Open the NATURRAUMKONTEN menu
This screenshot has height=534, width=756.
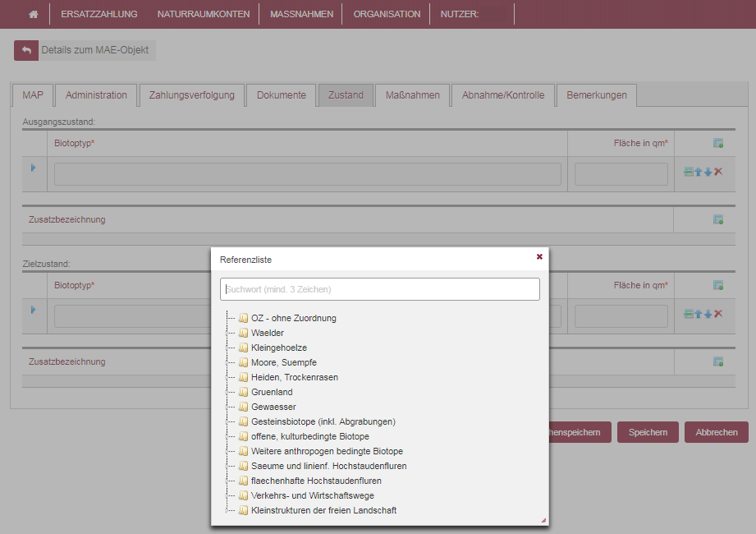204,14
